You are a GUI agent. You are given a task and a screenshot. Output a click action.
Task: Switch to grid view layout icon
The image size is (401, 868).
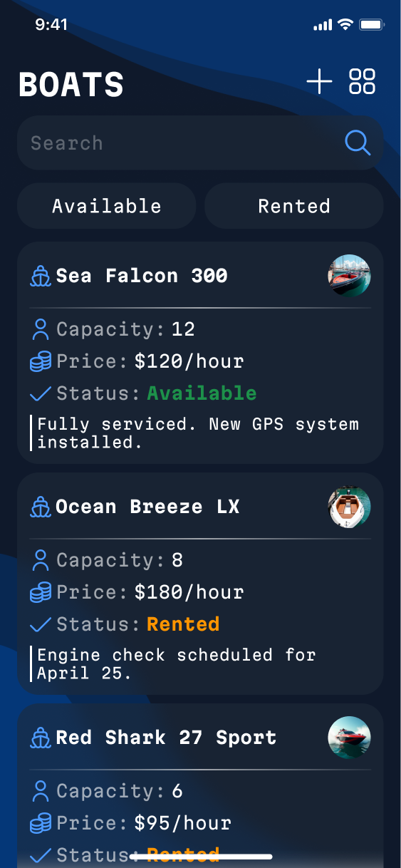point(362,82)
